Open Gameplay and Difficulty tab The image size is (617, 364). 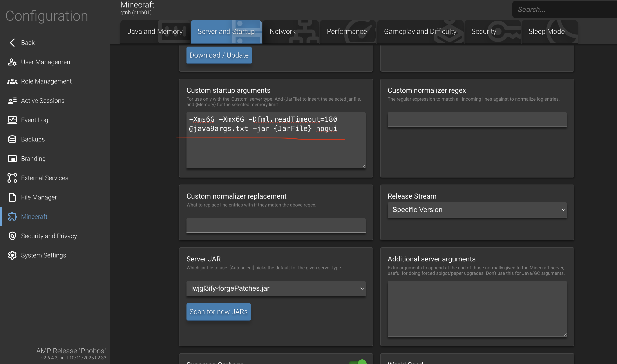420,32
